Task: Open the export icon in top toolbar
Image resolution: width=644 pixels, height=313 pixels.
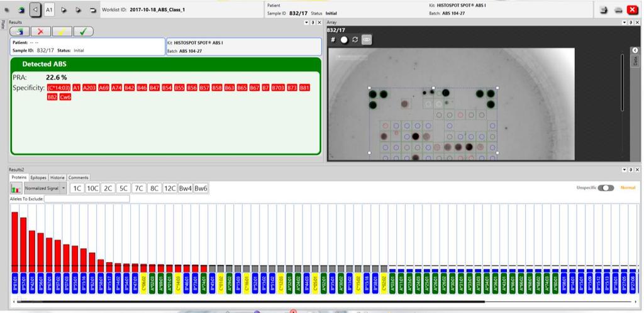Action: point(22,10)
